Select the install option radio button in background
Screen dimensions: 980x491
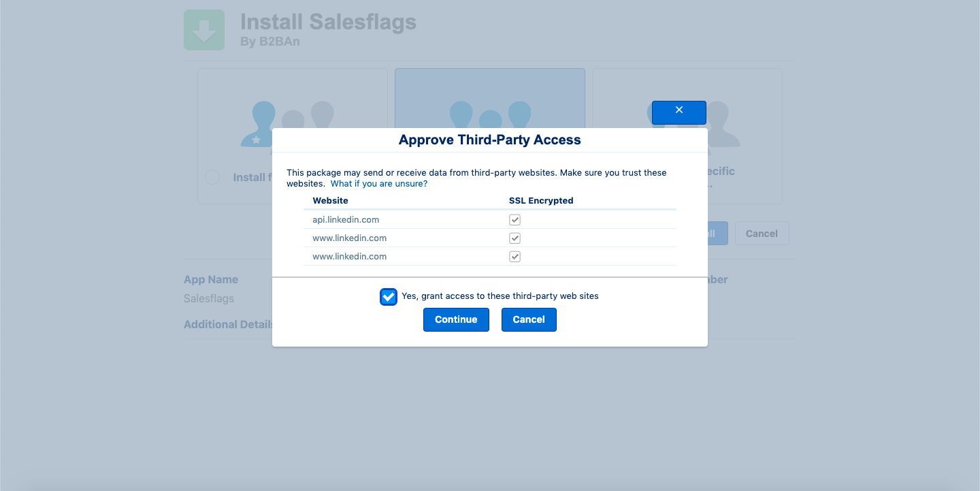click(212, 177)
